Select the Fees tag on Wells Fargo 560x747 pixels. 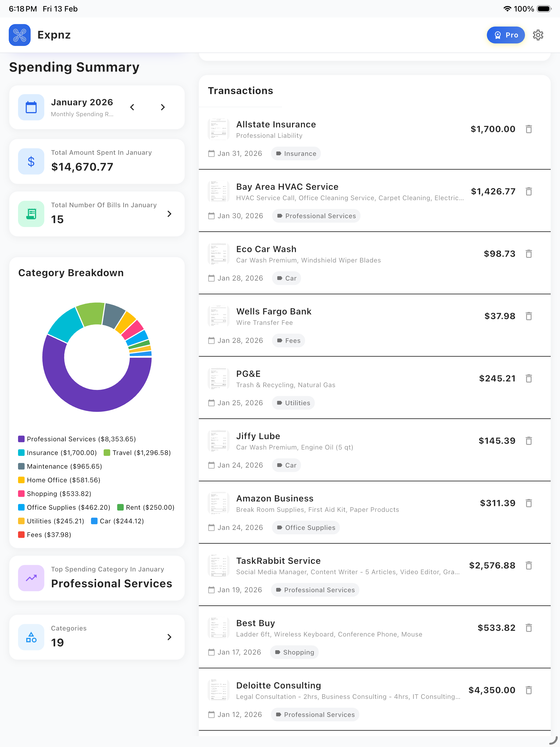pyautogui.click(x=288, y=341)
